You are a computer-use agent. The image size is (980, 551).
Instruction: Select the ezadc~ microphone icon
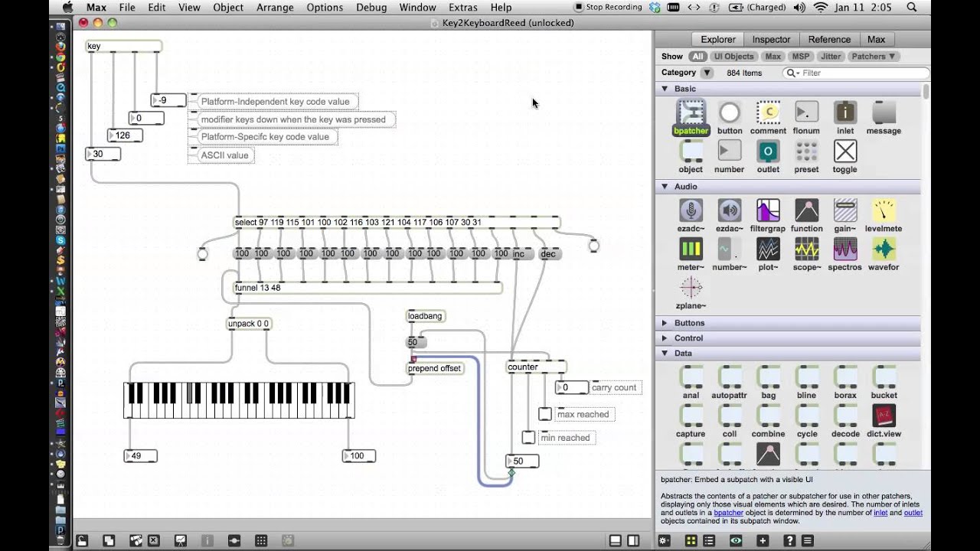(x=691, y=210)
